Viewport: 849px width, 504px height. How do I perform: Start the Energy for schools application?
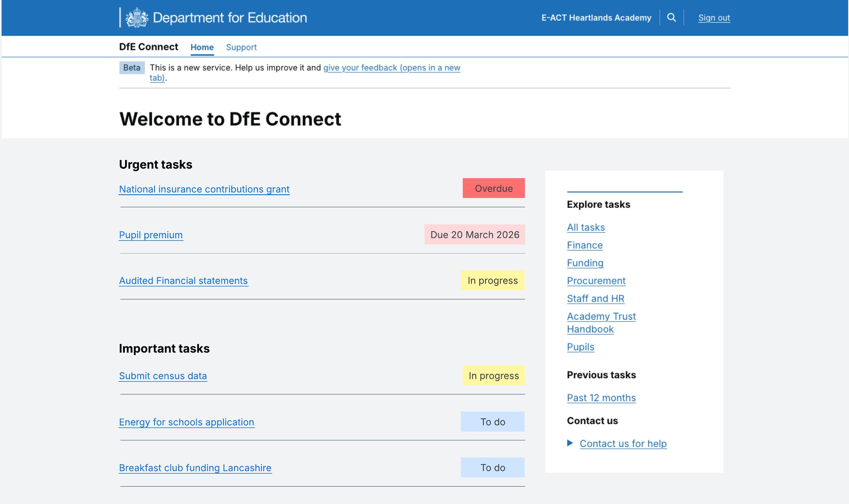click(x=186, y=422)
